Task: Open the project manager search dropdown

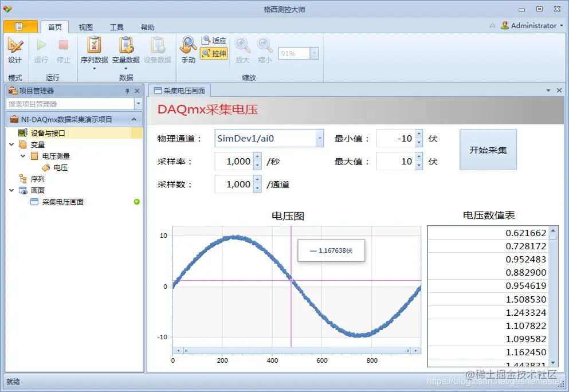Action: point(138,104)
